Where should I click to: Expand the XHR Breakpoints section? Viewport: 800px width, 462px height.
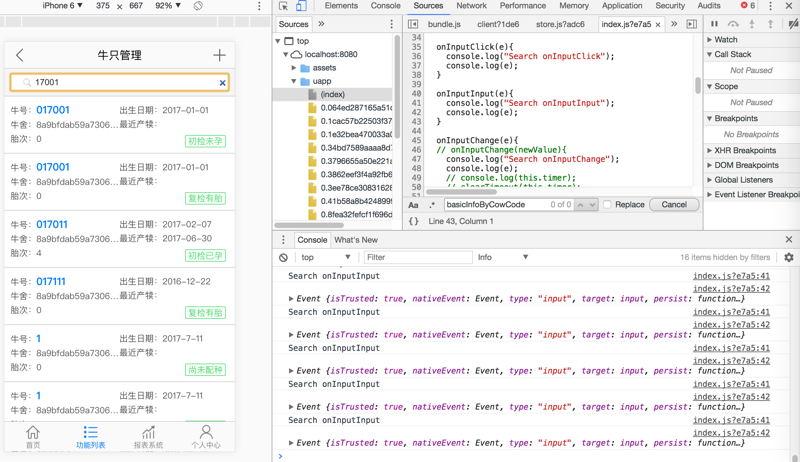[x=745, y=150]
